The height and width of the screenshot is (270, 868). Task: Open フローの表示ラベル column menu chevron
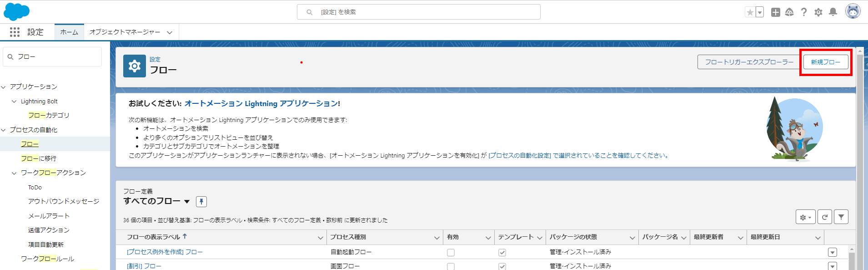321,238
